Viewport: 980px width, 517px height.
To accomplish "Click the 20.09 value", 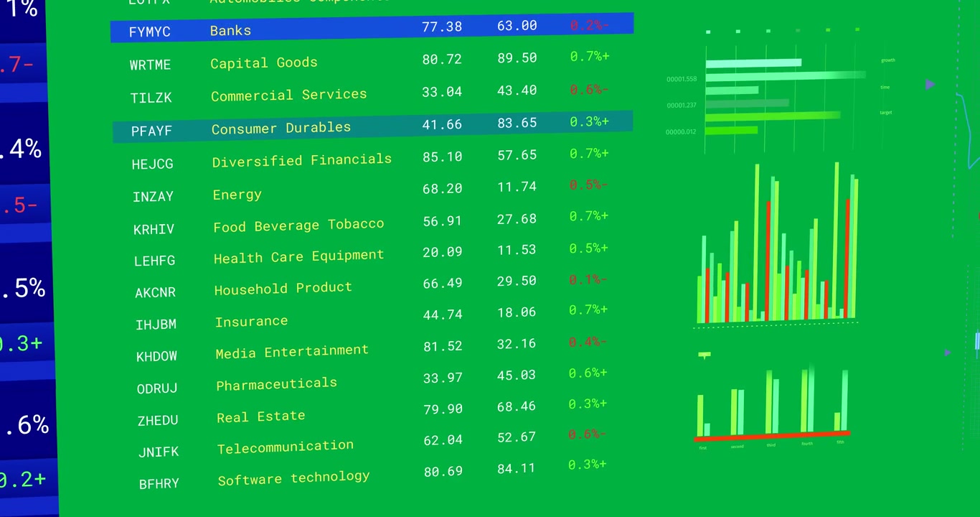I will click(443, 252).
